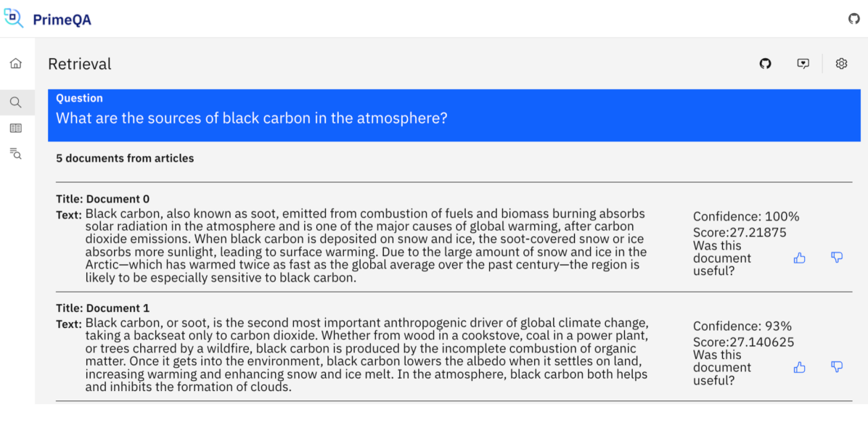The width and height of the screenshot is (868, 431).
Task: Open the feedback chat icon near settings
Action: point(803,64)
